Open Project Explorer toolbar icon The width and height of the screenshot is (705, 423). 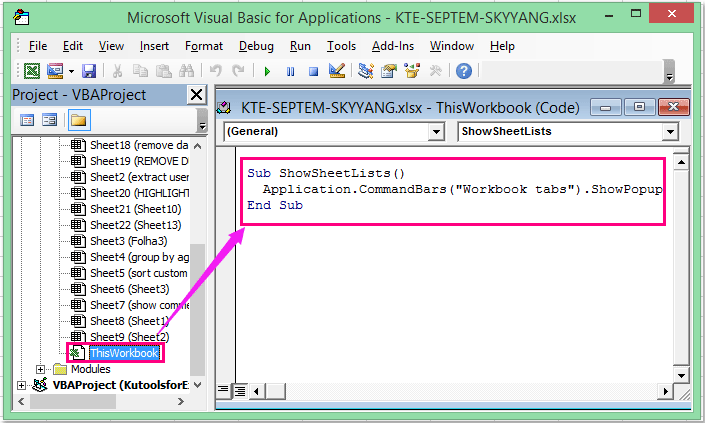[366, 71]
